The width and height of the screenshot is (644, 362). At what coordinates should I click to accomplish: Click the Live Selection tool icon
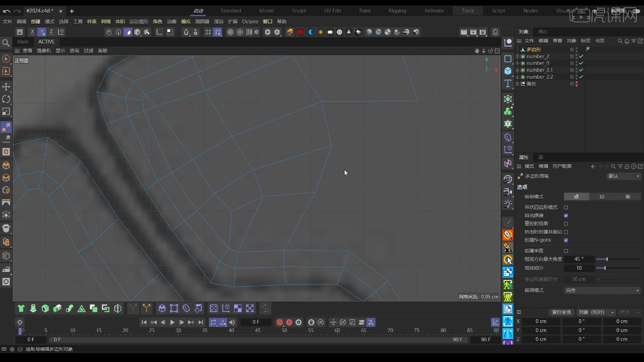point(6,59)
